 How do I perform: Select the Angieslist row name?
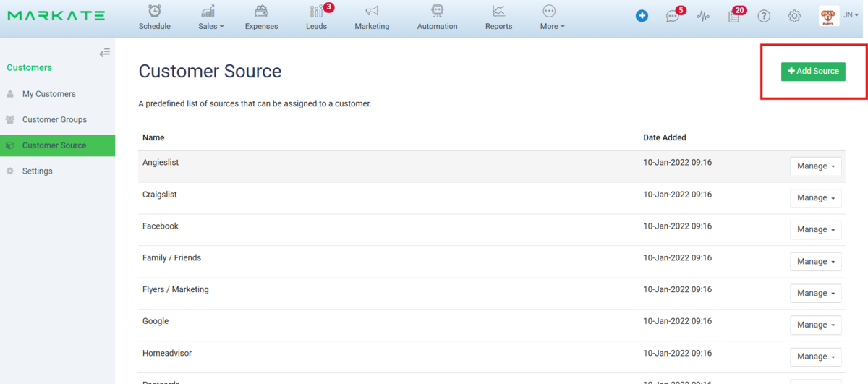click(x=161, y=163)
